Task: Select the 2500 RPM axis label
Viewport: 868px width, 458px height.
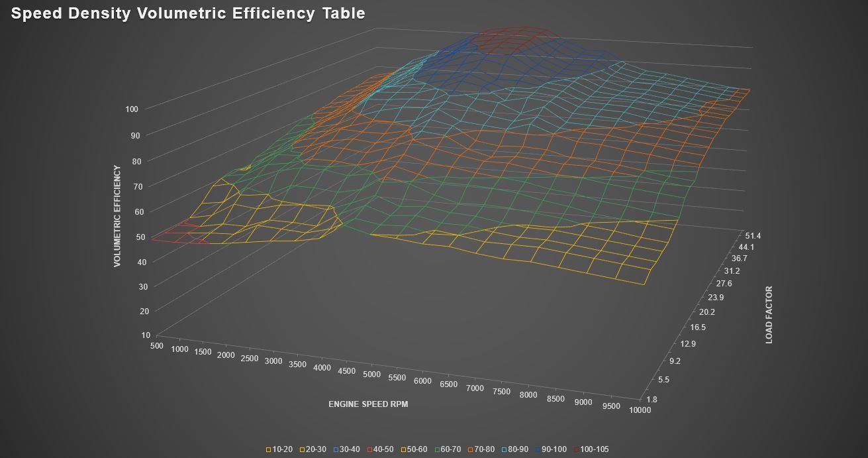Action: click(x=250, y=359)
